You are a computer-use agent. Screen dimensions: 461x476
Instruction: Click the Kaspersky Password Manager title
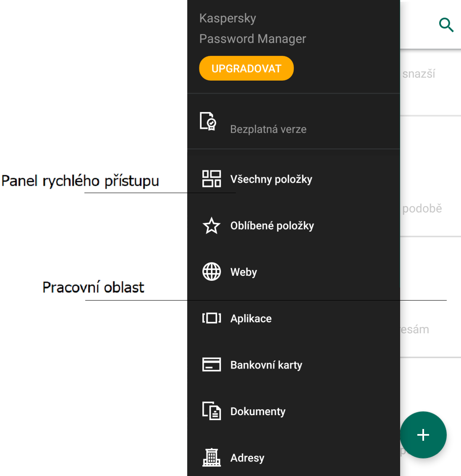(x=252, y=29)
